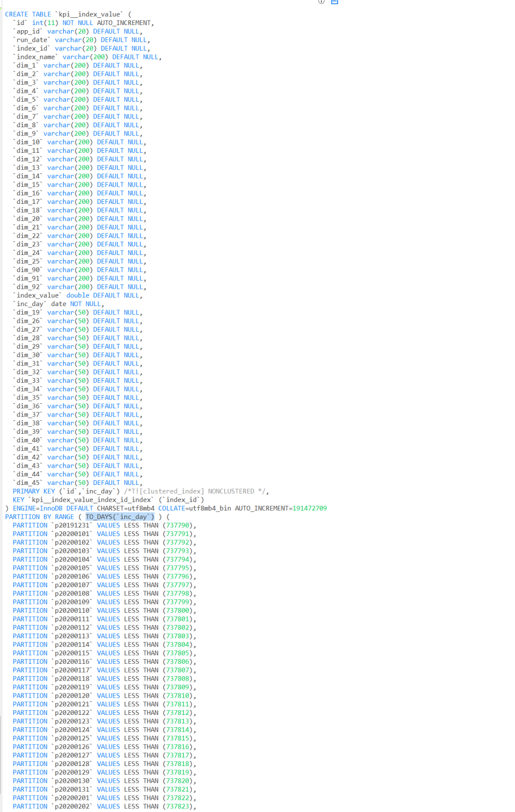Click the `inc_day` date NOT NULL line
Viewport: 515px width, 812px height.
(58, 304)
